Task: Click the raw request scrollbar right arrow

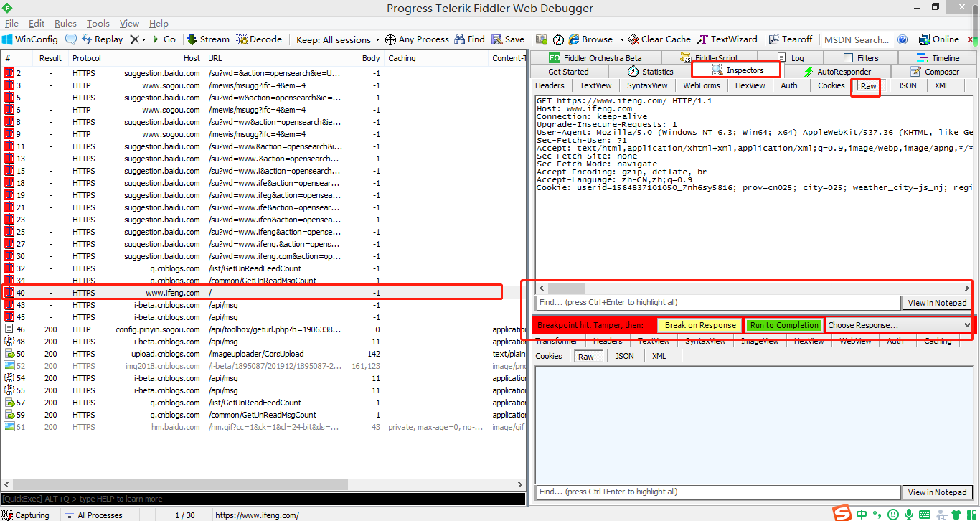Action: pos(966,288)
